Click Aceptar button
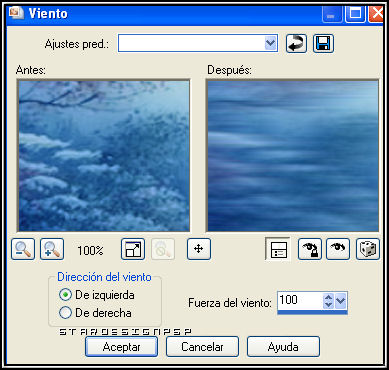389x370 pixels. [x=121, y=347]
